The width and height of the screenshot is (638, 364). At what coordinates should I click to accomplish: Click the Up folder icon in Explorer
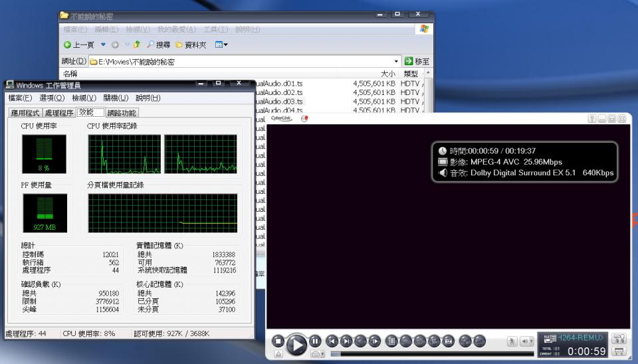point(137,45)
